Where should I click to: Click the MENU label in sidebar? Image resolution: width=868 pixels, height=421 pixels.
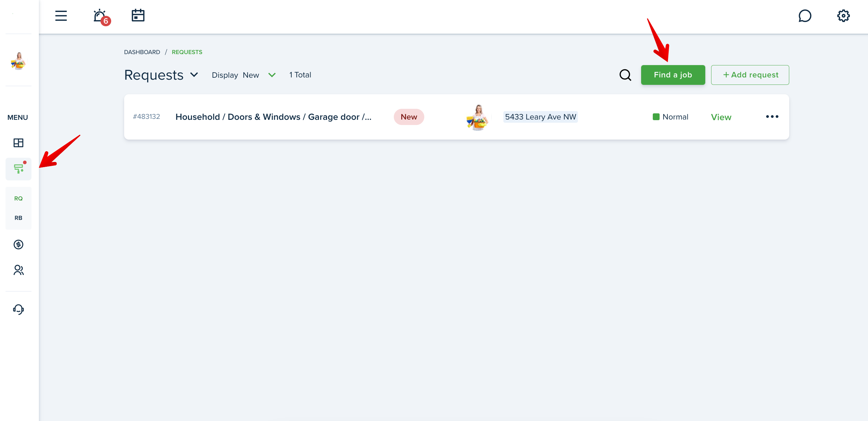(x=18, y=118)
